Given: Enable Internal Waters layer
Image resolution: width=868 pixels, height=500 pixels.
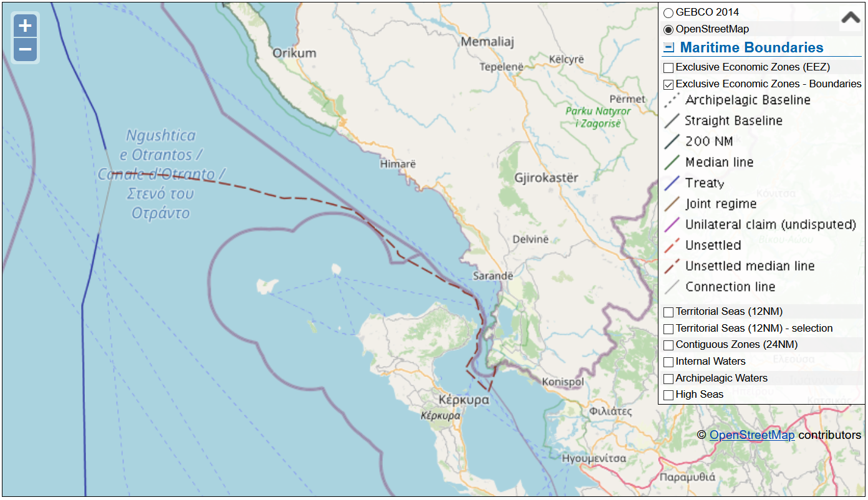Looking at the screenshot, I should (668, 362).
